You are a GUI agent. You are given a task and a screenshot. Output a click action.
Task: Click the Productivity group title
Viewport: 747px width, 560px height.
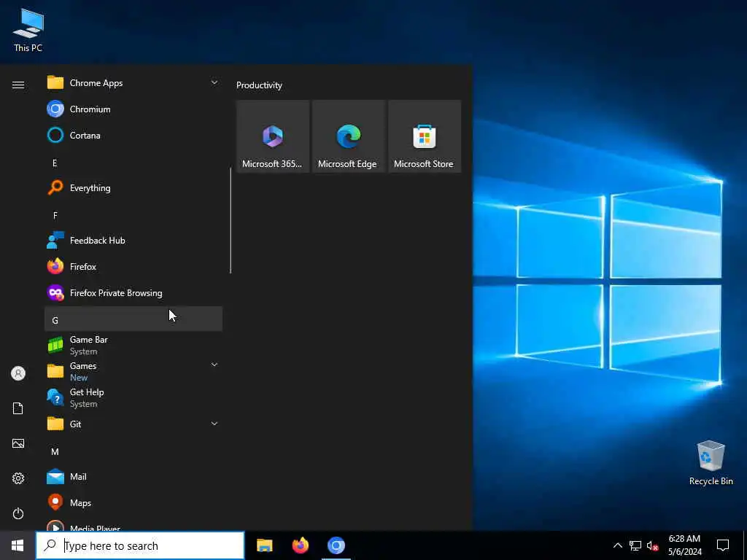(259, 85)
